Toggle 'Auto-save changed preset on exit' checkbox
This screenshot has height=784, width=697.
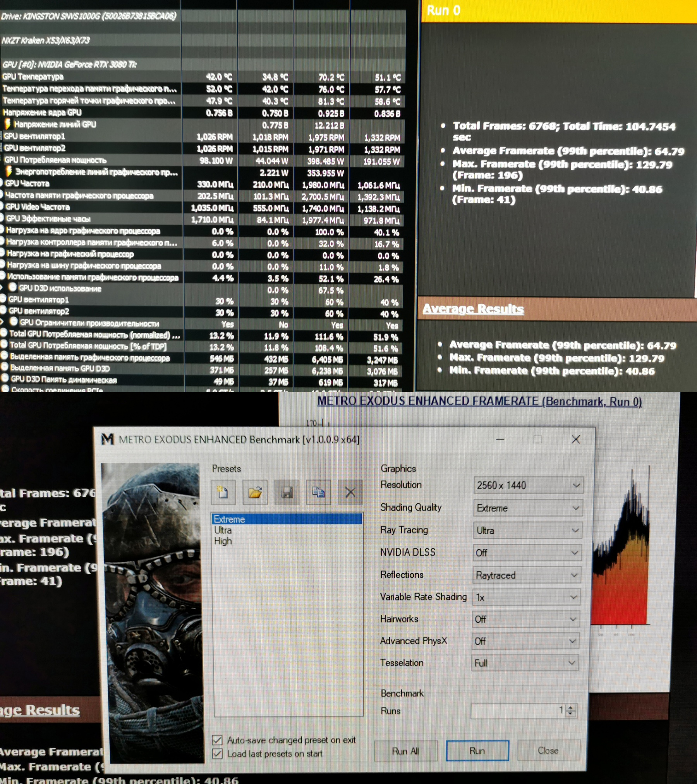pos(217,740)
